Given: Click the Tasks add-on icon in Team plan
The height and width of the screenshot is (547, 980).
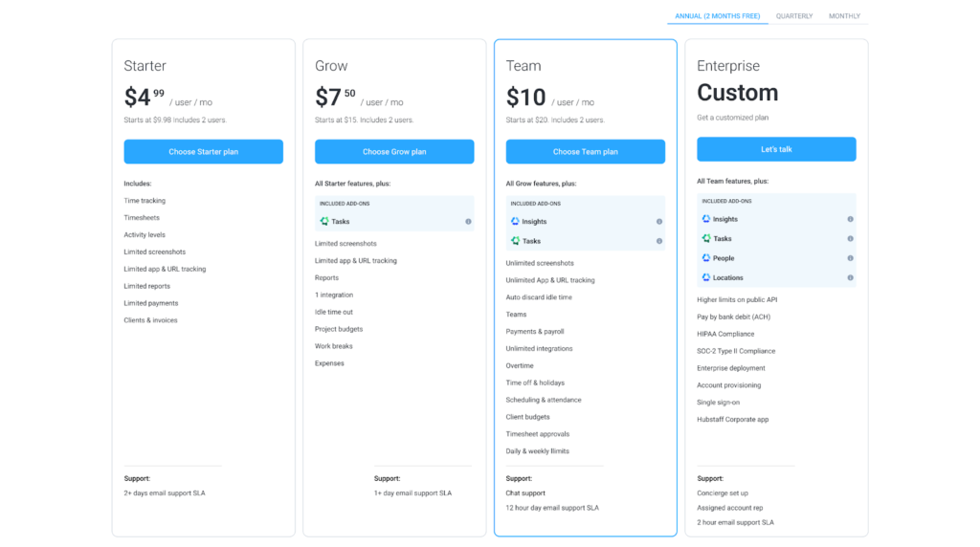Looking at the screenshot, I should coord(515,241).
